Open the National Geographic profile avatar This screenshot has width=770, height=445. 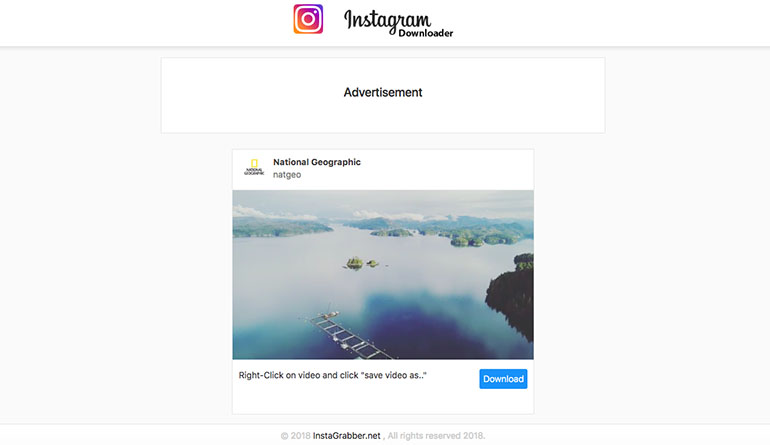pos(254,167)
